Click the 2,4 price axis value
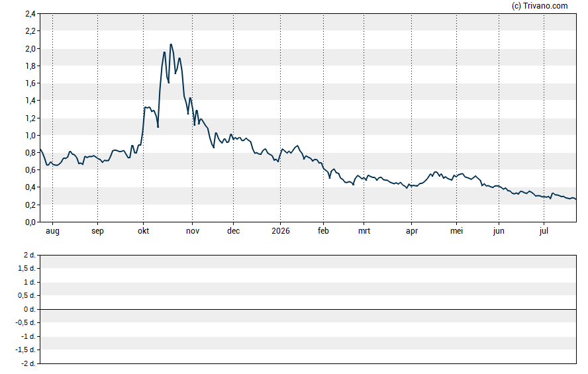The height and width of the screenshot is (374, 588). [30, 14]
